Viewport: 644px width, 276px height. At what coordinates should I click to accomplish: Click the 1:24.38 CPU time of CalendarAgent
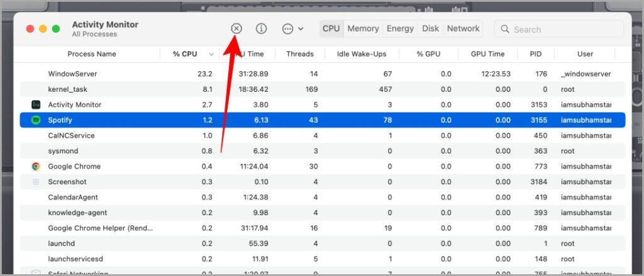pyautogui.click(x=255, y=197)
